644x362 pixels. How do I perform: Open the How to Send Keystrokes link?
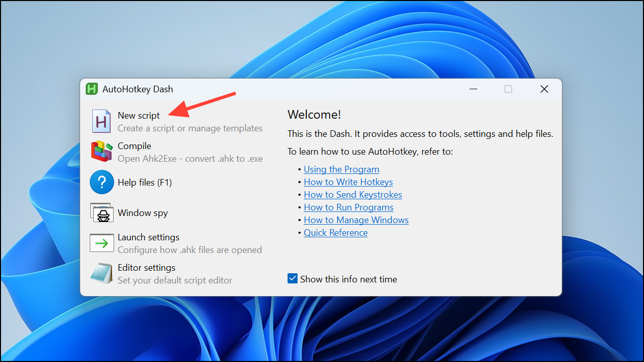point(353,195)
